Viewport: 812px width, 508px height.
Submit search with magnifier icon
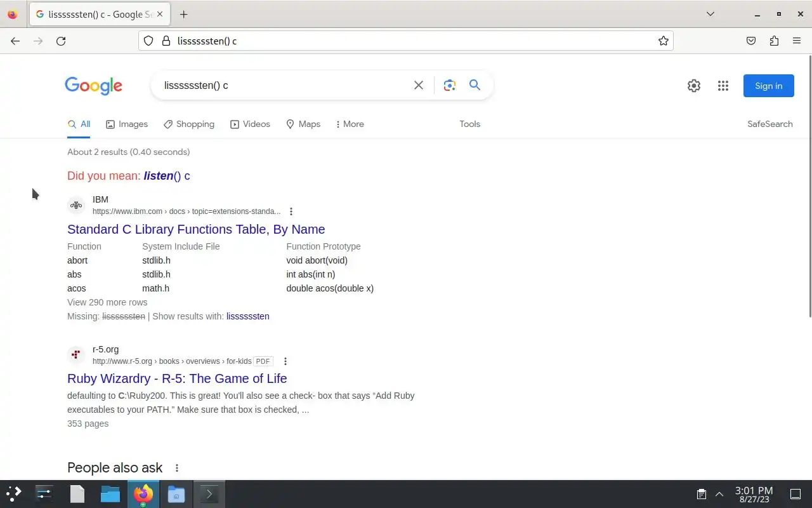point(475,85)
